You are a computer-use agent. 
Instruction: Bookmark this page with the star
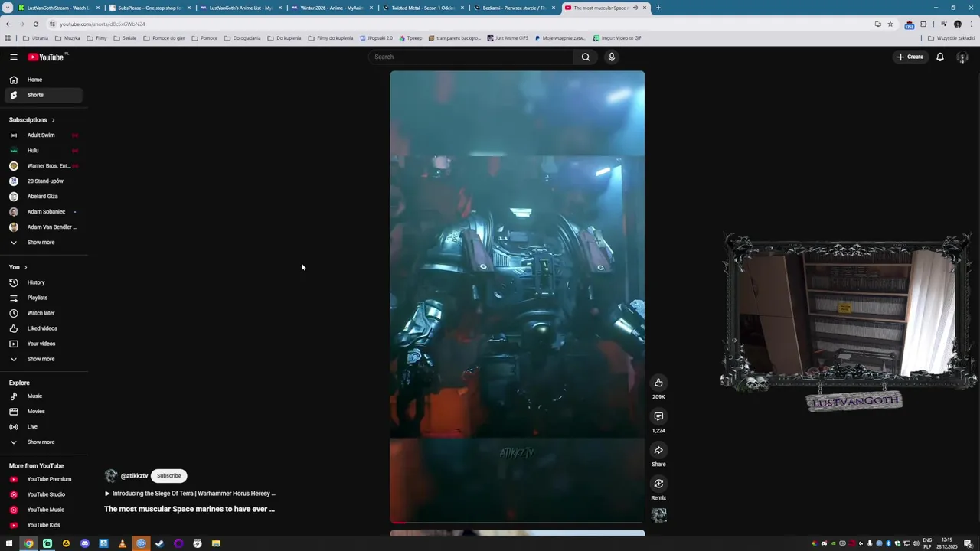point(890,24)
